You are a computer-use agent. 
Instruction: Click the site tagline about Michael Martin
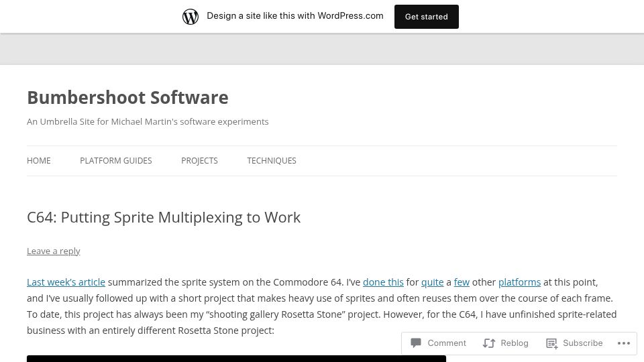pyautogui.click(x=148, y=122)
